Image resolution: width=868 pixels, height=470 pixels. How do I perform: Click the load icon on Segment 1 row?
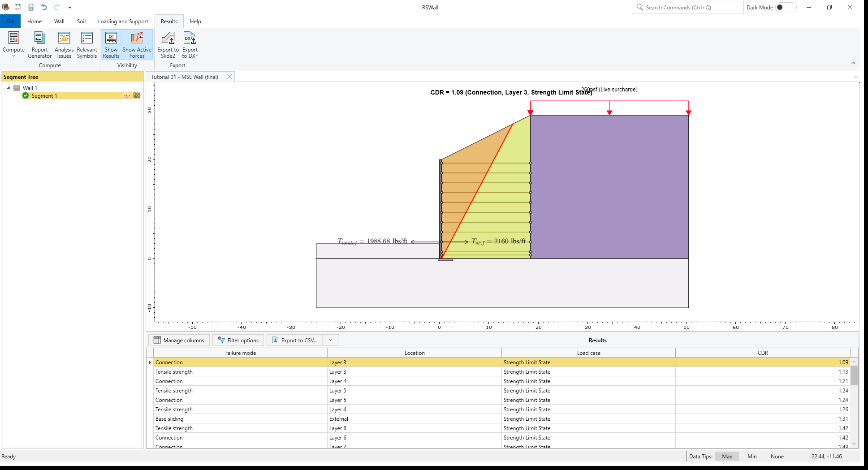[x=127, y=95]
